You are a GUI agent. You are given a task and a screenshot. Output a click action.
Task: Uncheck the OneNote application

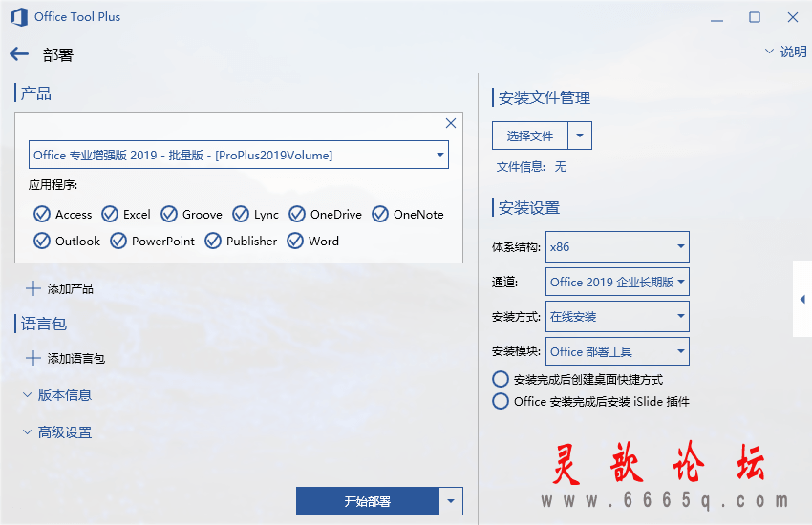pyautogui.click(x=380, y=214)
